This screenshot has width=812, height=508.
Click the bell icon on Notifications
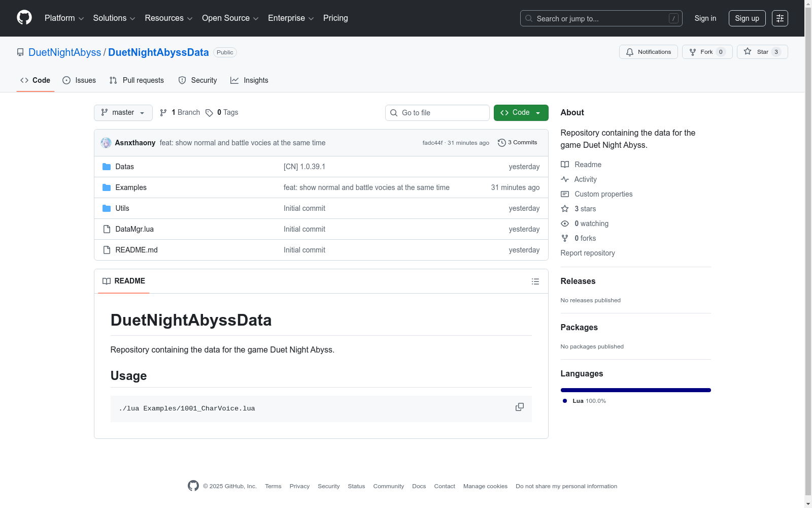pyautogui.click(x=630, y=52)
